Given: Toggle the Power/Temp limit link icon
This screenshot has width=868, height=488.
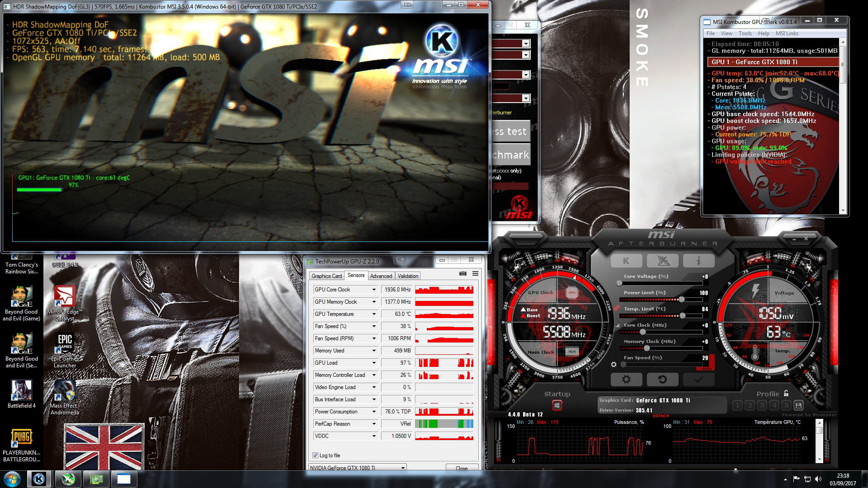Looking at the screenshot, I should (617, 308).
